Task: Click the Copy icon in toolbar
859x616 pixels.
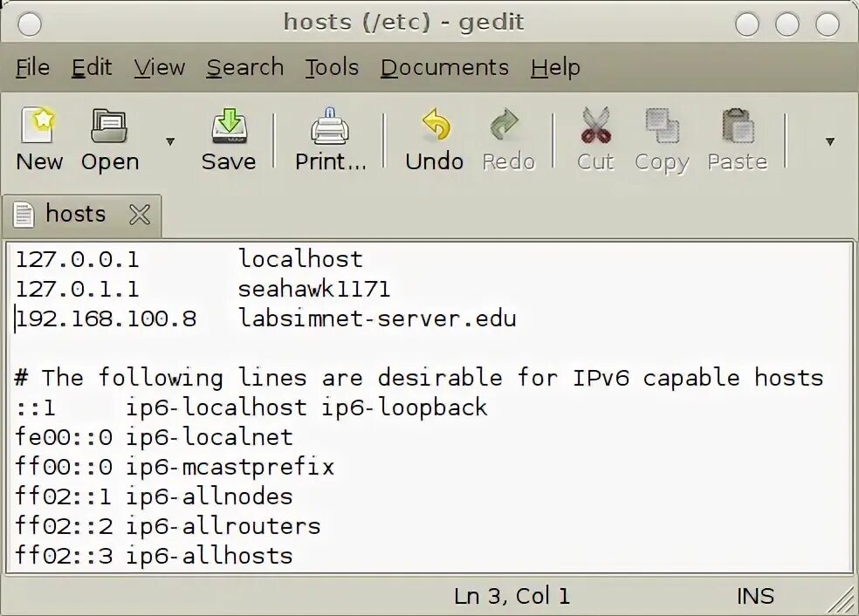Action: (662, 126)
